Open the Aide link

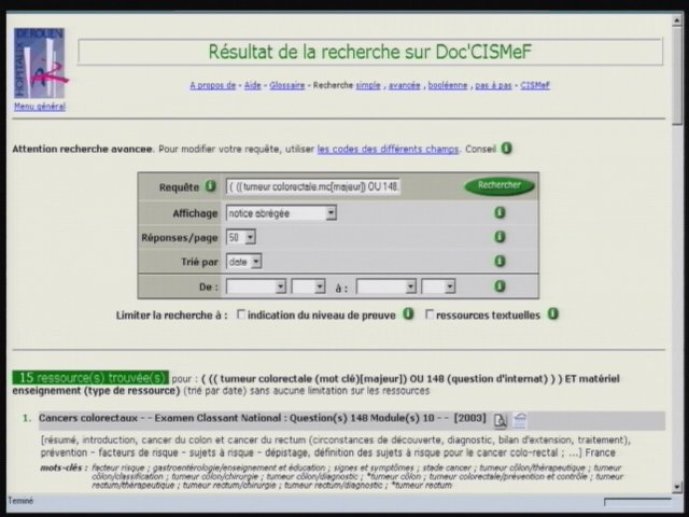tap(253, 85)
